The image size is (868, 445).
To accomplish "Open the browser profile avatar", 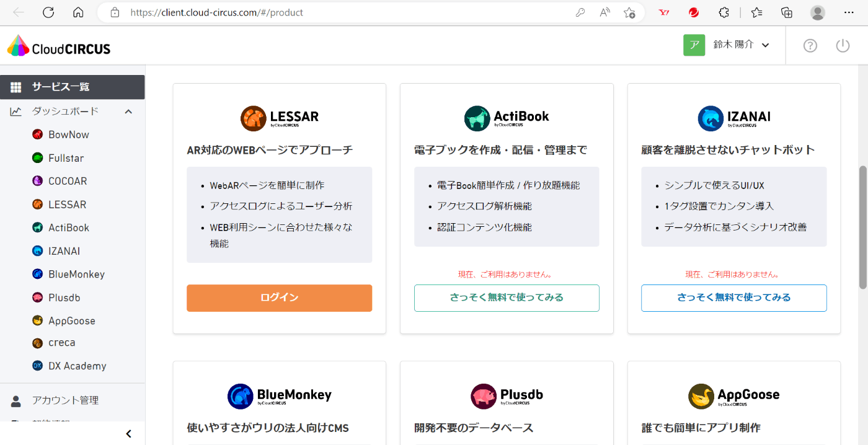I will [818, 12].
